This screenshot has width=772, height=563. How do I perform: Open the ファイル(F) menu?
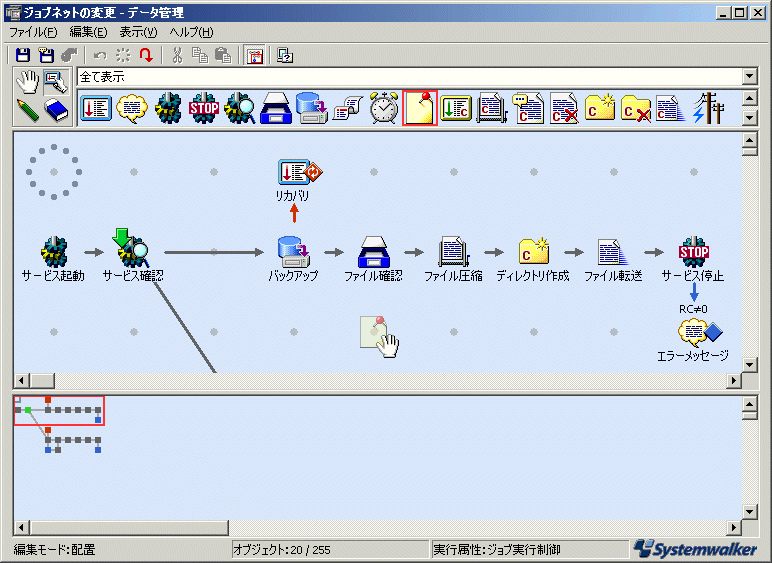[33, 32]
